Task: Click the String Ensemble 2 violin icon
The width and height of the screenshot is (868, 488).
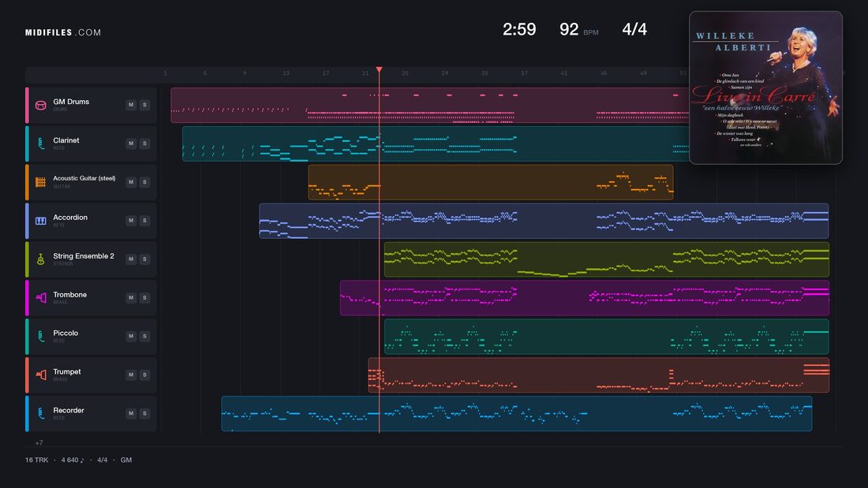Action: pos(40,259)
